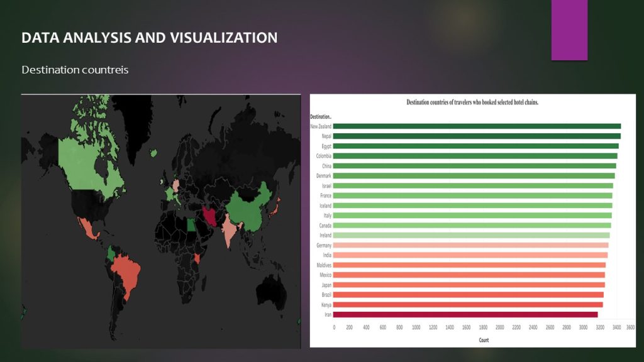Click the Kenya bar in chart

468,305
